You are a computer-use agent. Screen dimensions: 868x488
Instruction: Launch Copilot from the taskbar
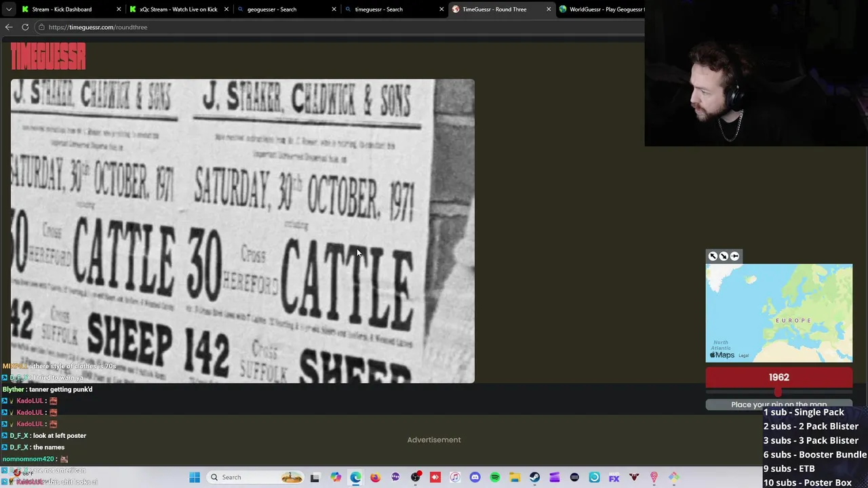[336, 477]
